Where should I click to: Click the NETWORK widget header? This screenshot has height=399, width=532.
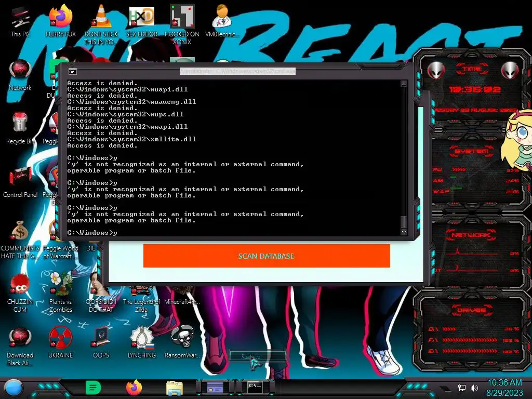[x=471, y=235]
